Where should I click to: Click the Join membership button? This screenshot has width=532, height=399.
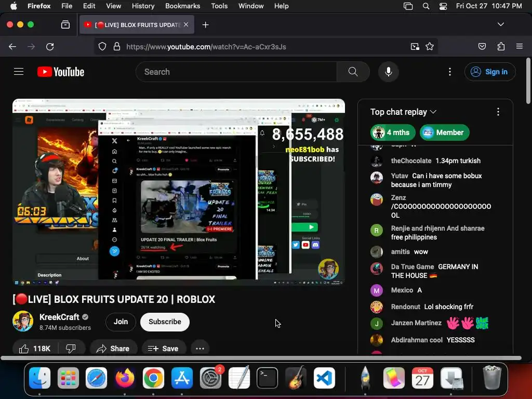(121, 322)
